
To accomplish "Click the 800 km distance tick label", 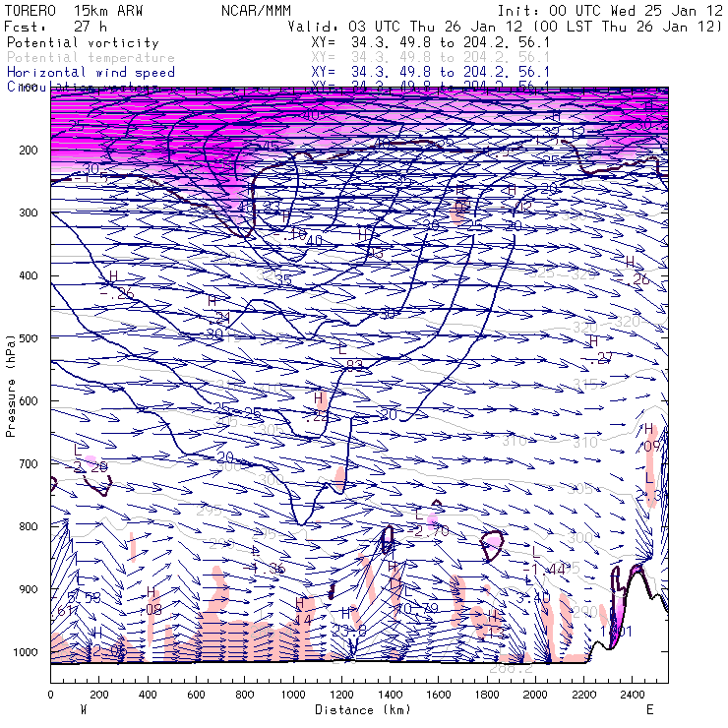I will coord(245,695).
